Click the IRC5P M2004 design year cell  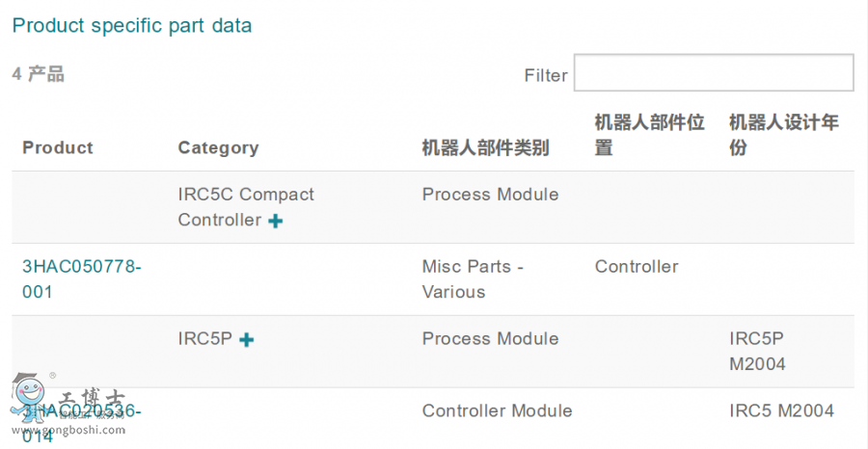[757, 351]
